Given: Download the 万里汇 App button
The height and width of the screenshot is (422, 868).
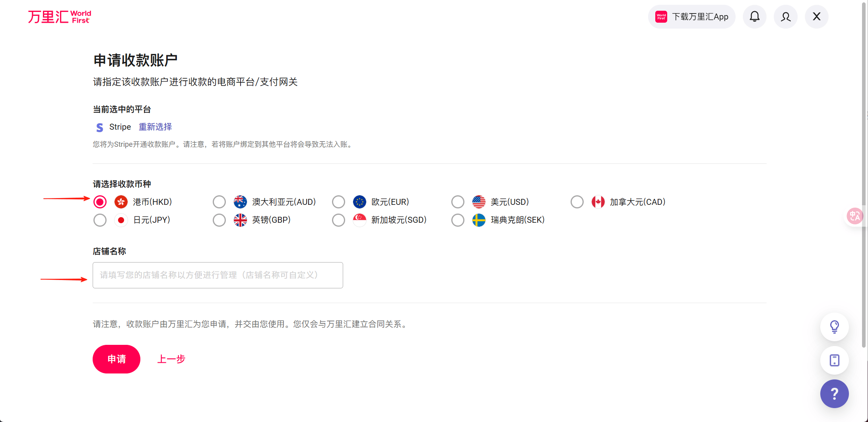Looking at the screenshot, I should click(x=692, y=17).
